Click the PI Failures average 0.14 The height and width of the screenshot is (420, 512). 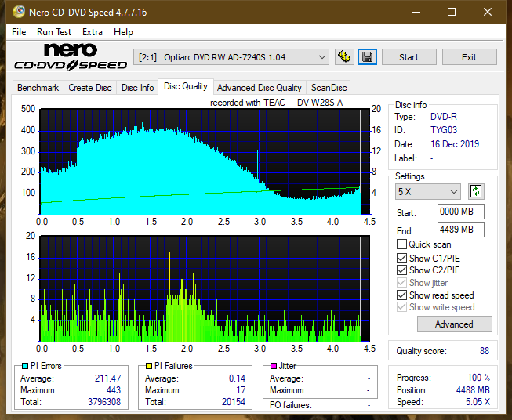(x=237, y=378)
